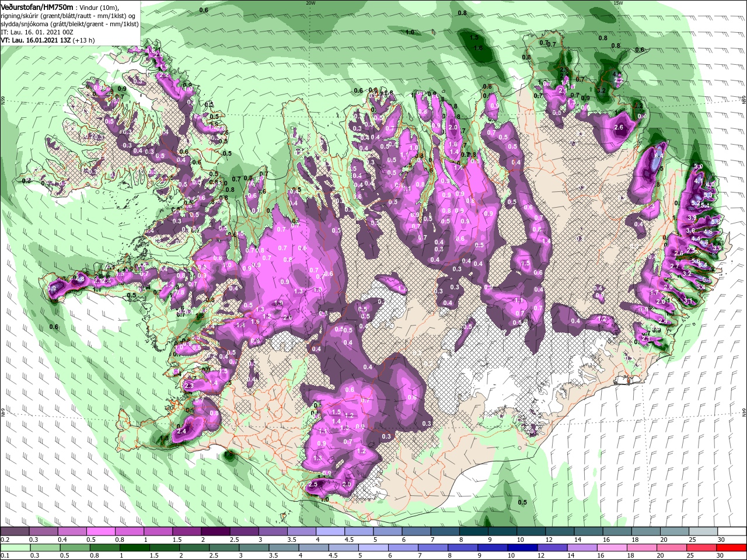The image size is (747, 560).
Task: Select the magenta 1 swatch in the upper legend row
Action: 158,531
